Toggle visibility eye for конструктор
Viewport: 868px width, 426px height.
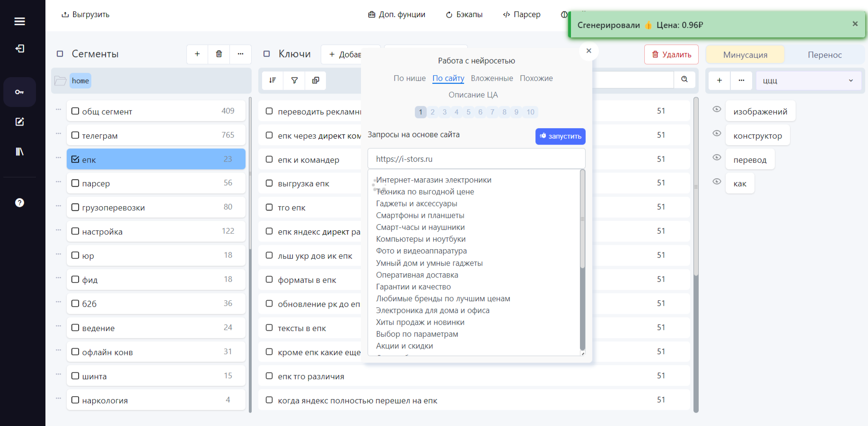click(717, 133)
